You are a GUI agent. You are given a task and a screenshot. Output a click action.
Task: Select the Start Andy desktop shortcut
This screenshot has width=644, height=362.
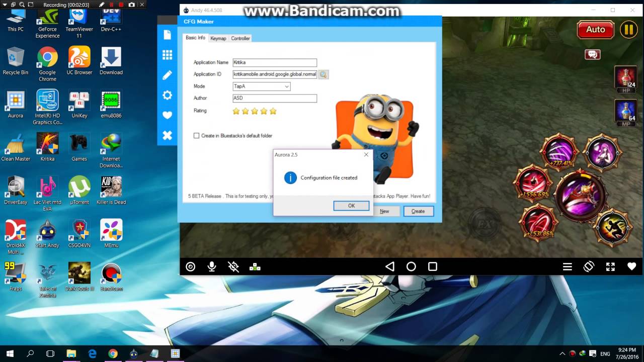pyautogui.click(x=47, y=234)
